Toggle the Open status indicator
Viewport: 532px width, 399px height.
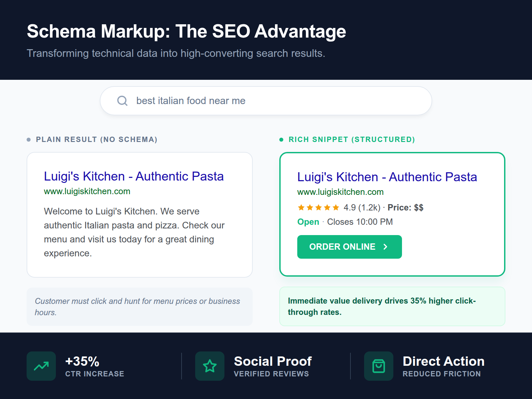308,222
